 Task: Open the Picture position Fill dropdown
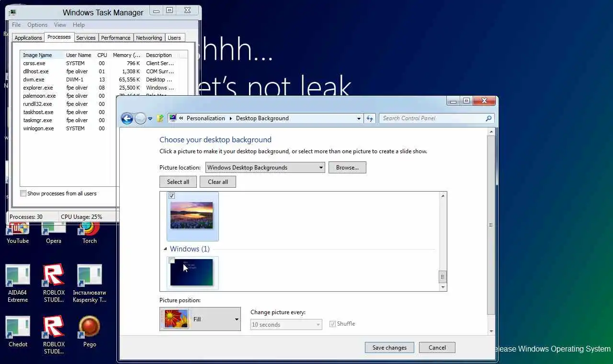click(x=200, y=319)
